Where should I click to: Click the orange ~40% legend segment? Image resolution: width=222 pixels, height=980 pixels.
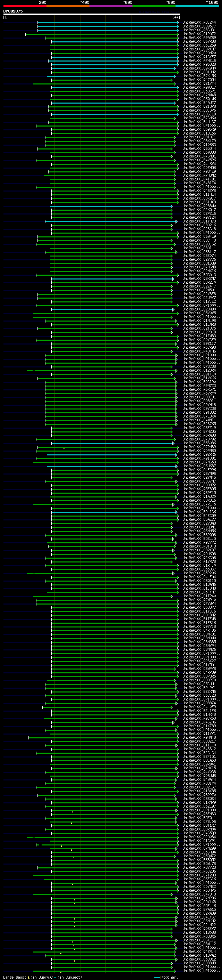(68, 7)
